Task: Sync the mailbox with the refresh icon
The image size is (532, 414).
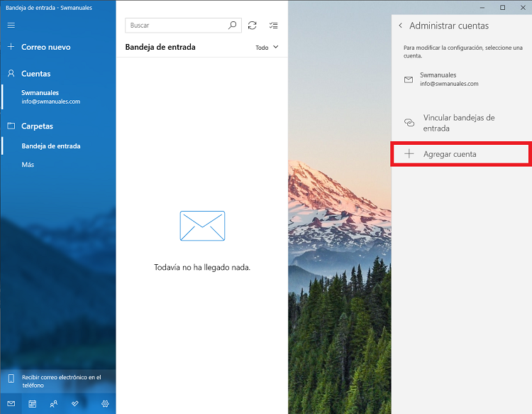Action: (252, 26)
